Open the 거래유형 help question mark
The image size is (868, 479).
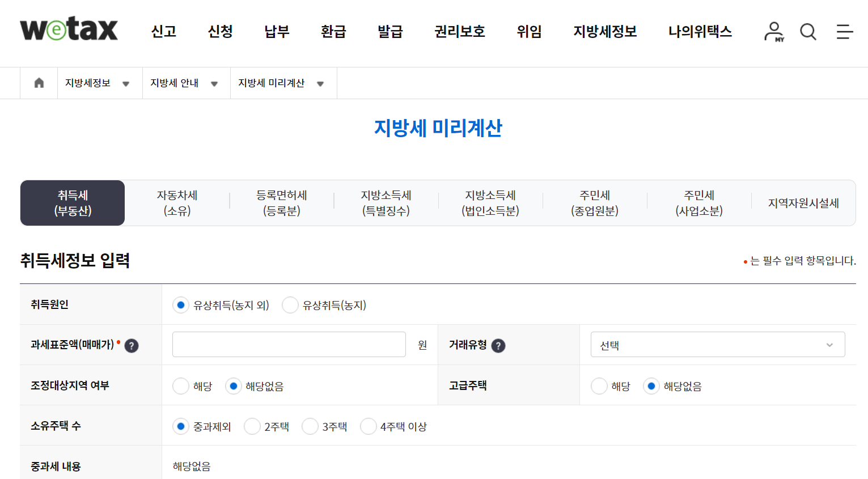(498, 345)
